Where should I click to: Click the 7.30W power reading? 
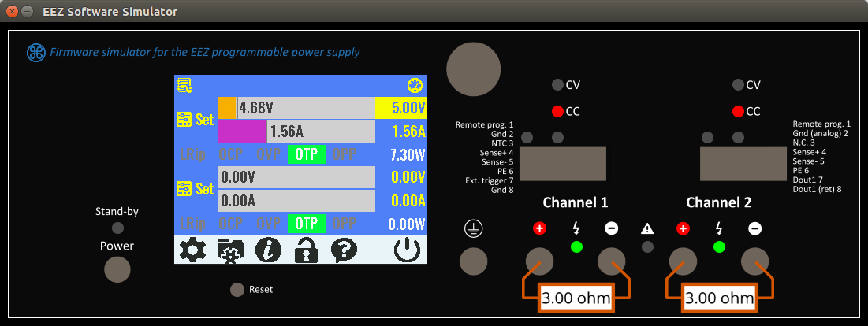coord(408,154)
